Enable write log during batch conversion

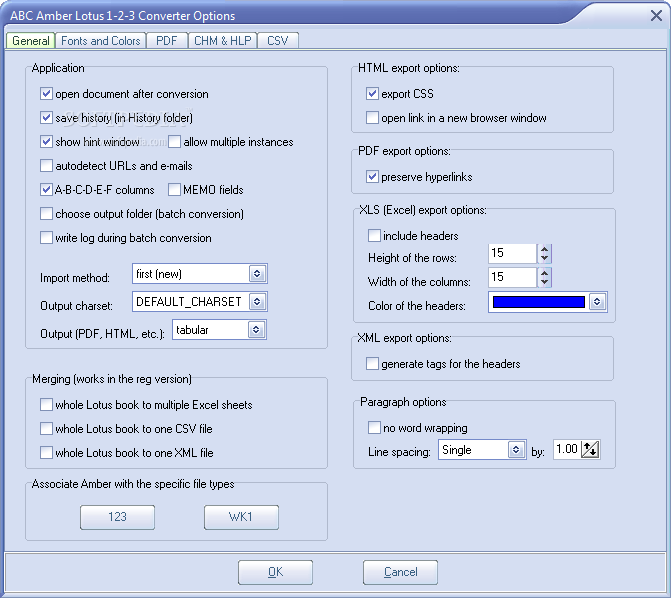[x=46, y=238]
